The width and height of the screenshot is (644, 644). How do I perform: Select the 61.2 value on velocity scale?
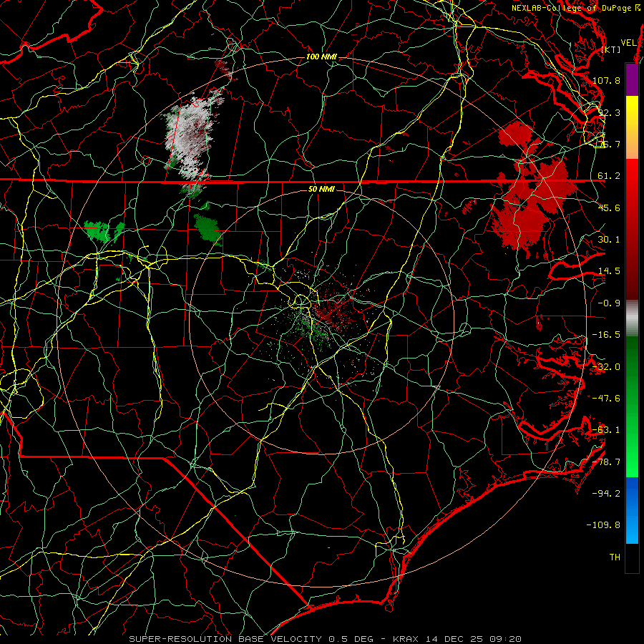(x=609, y=176)
